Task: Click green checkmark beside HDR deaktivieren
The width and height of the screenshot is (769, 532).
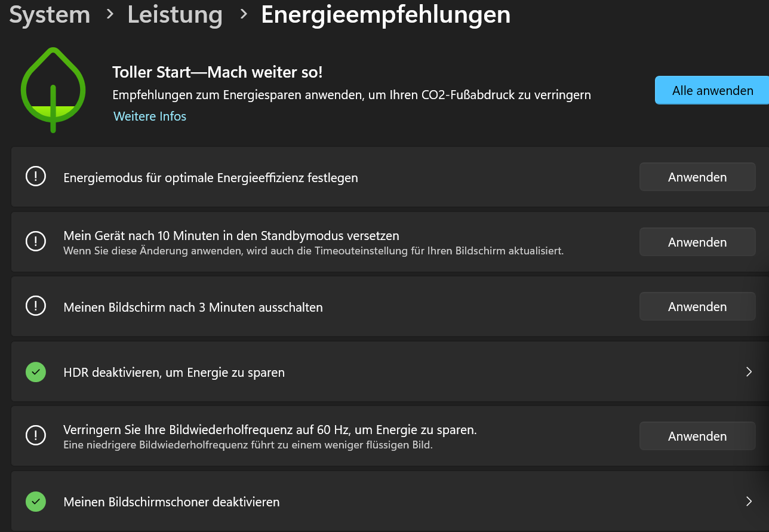Action: coord(36,372)
